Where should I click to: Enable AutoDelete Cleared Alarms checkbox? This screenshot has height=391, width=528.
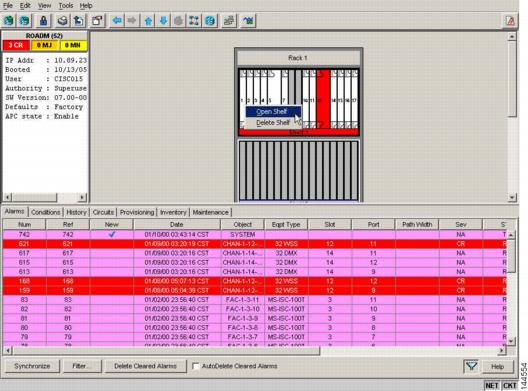(196, 366)
